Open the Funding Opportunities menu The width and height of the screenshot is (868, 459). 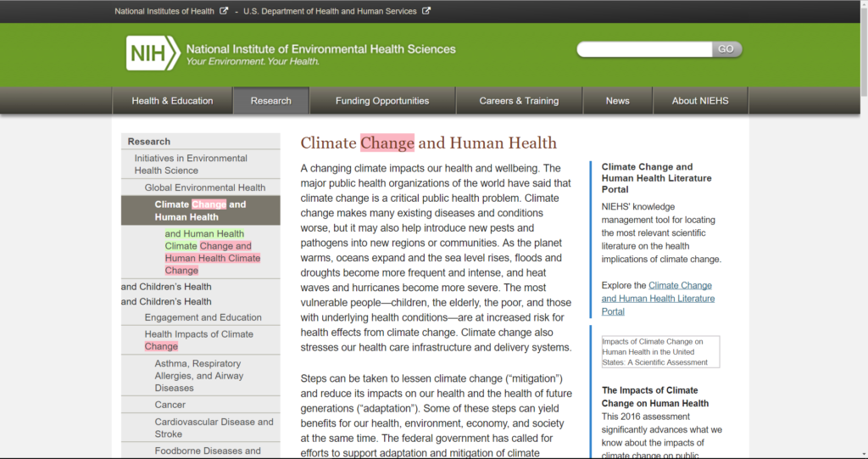[x=382, y=101]
